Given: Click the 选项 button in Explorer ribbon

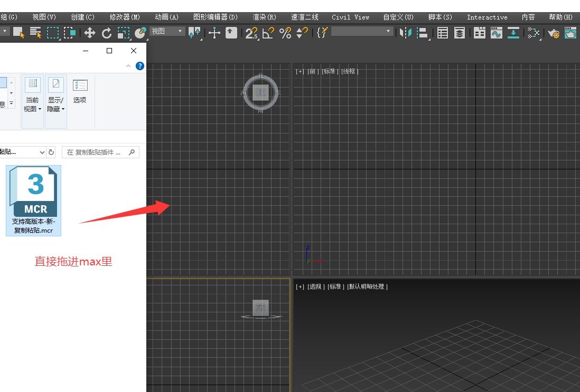Looking at the screenshot, I should [x=80, y=91].
